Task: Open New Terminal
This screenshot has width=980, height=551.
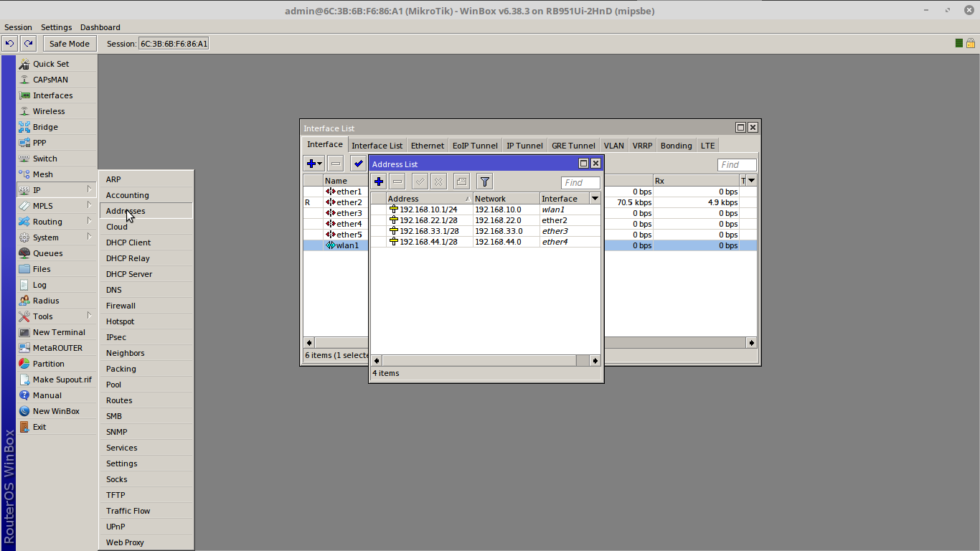Action: [x=57, y=332]
